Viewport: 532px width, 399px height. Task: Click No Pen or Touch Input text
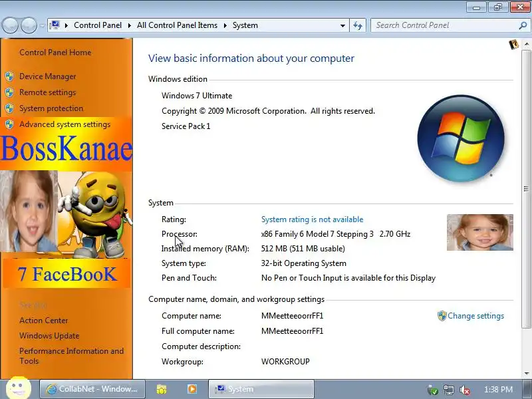point(348,278)
